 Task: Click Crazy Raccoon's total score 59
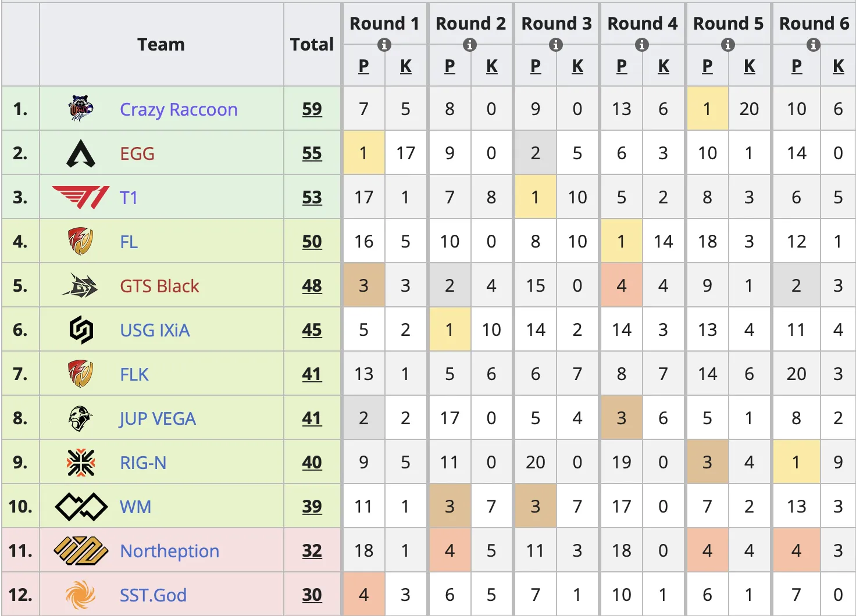pyautogui.click(x=312, y=109)
